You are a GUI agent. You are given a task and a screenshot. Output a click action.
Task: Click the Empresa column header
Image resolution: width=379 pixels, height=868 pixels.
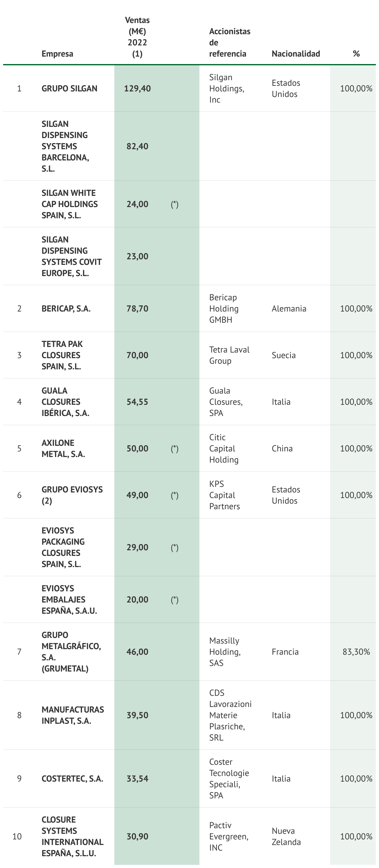point(57,53)
